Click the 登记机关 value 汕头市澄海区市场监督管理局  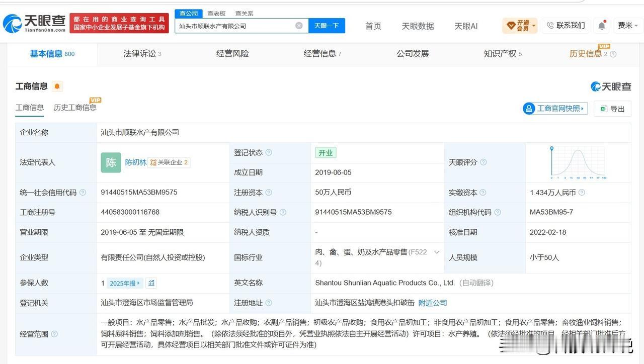(x=147, y=303)
